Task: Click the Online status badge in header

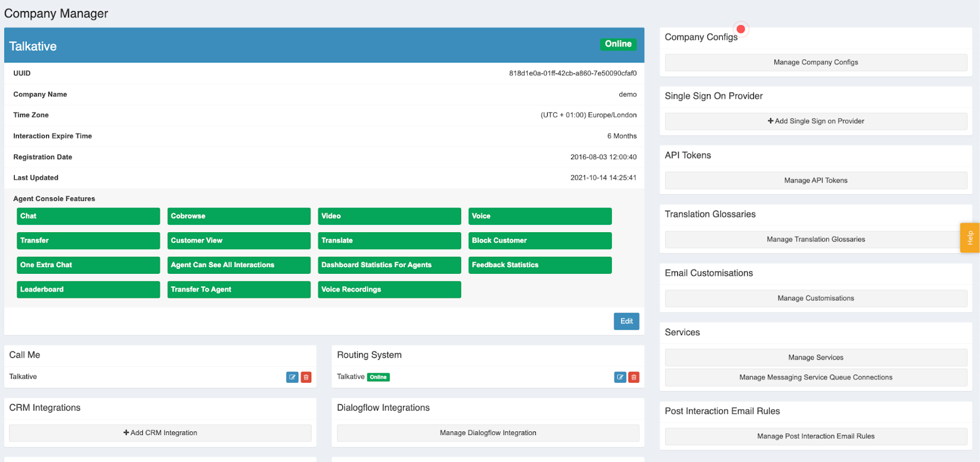Action: (x=618, y=44)
